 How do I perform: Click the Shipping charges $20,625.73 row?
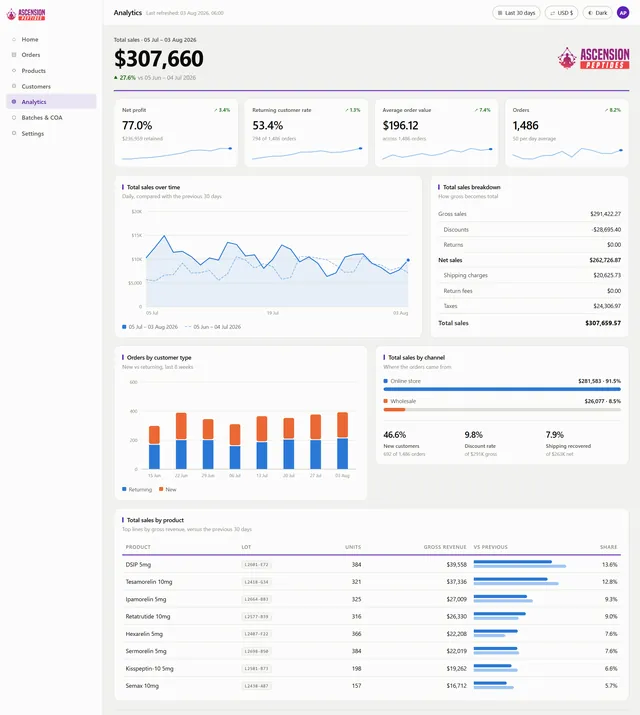(x=529, y=275)
